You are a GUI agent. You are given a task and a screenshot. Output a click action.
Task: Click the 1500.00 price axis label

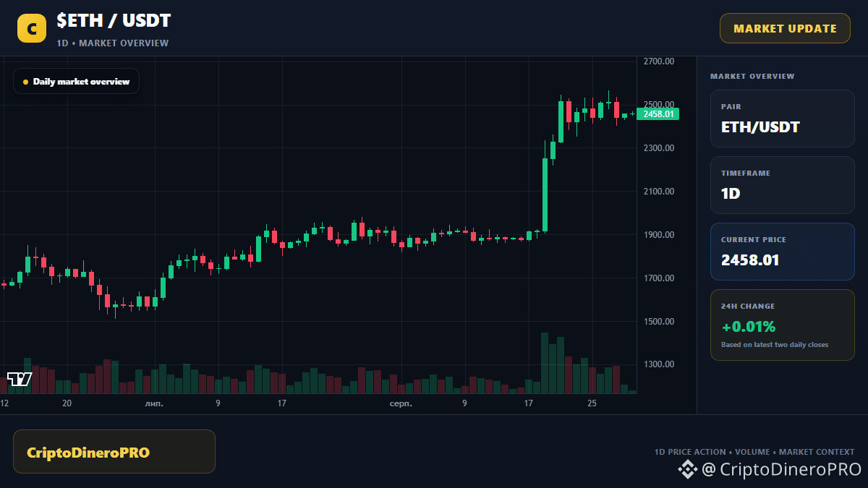point(659,322)
